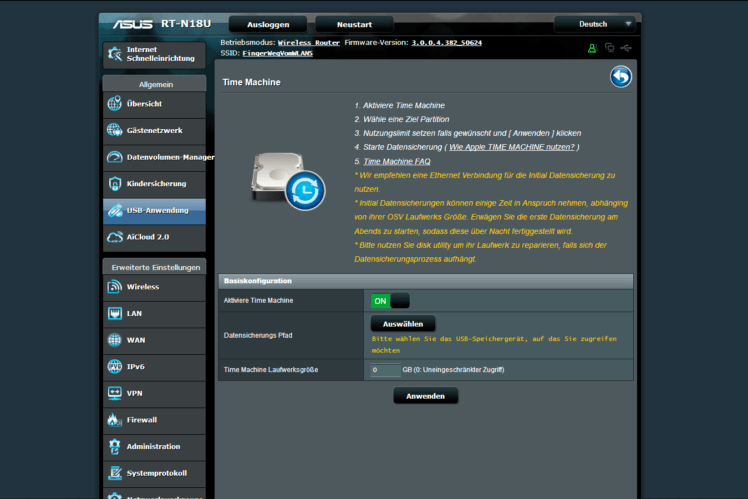
Task: Click the IPv6 globe icon
Action: pyautogui.click(x=114, y=366)
